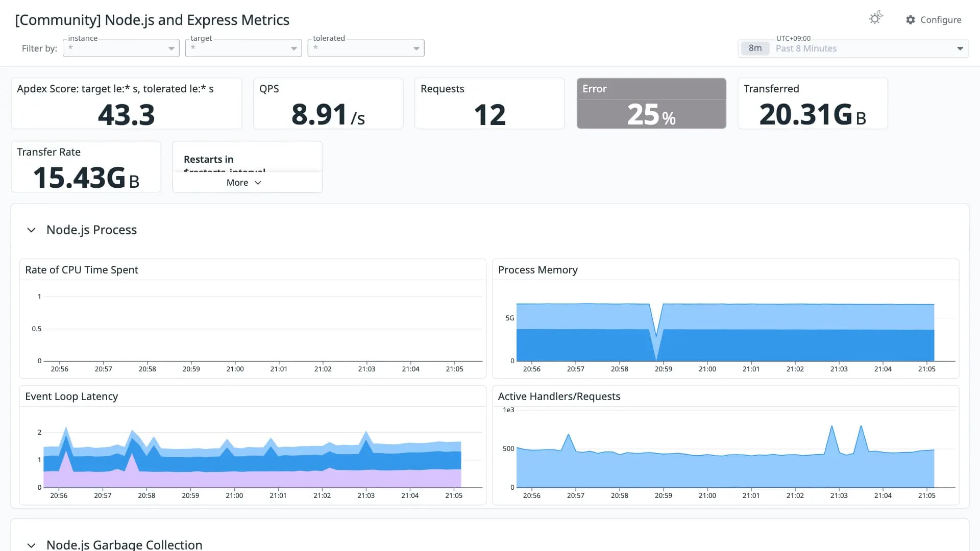Viewport: 980px width, 551px height.
Task: Collapse the Node.js Garbage Collection section chevron
Action: [x=31, y=545]
